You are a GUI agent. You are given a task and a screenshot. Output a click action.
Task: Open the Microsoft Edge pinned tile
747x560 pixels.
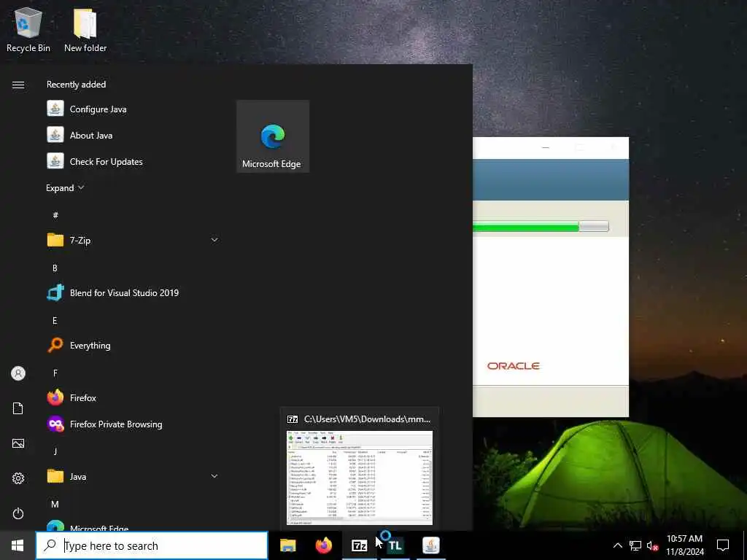coord(273,136)
